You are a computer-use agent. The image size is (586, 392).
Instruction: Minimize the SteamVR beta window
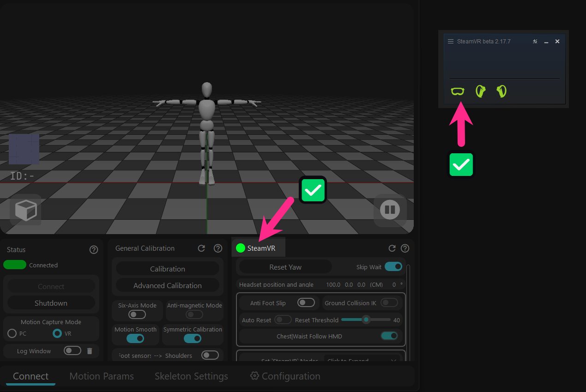[546, 42]
